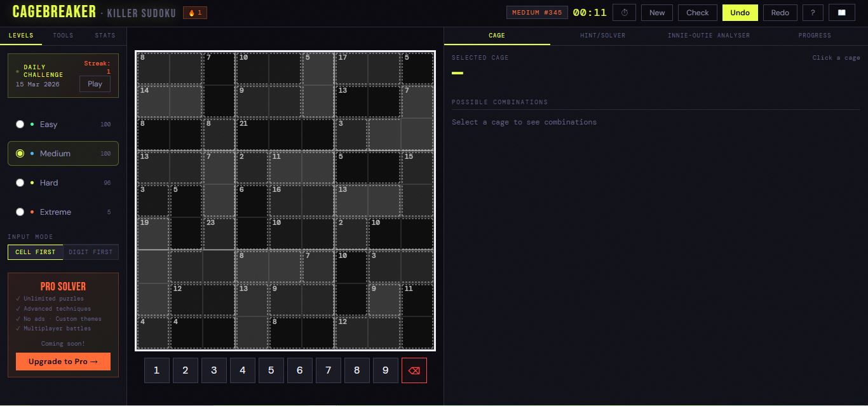Choose digit 7 on the number pad
868x406 pixels.
[x=329, y=370]
